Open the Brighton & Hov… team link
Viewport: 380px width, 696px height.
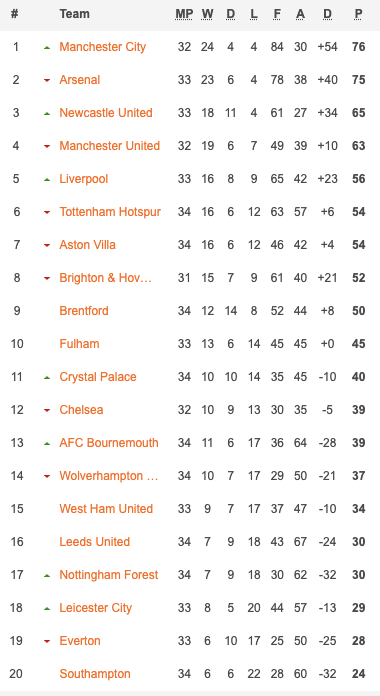(106, 278)
